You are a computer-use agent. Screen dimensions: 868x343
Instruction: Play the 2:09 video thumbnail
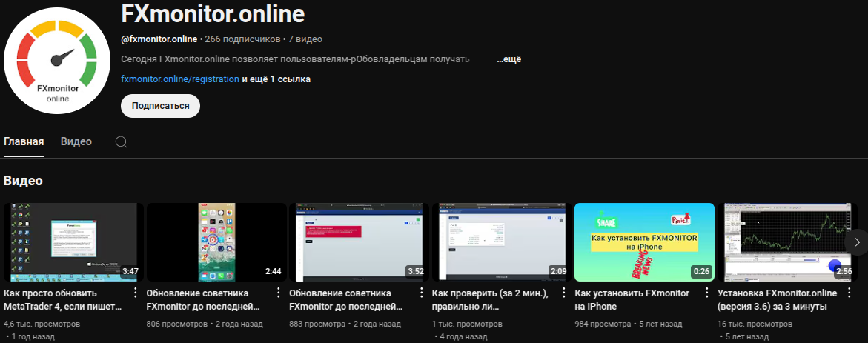click(502, 242)
